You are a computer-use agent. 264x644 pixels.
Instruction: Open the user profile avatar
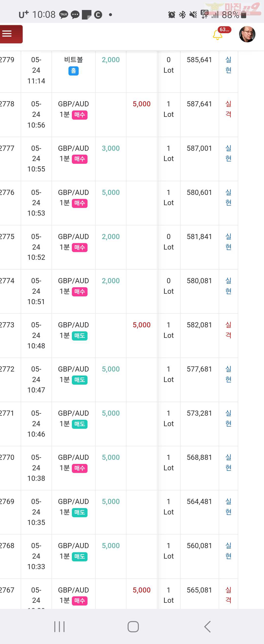247,34
